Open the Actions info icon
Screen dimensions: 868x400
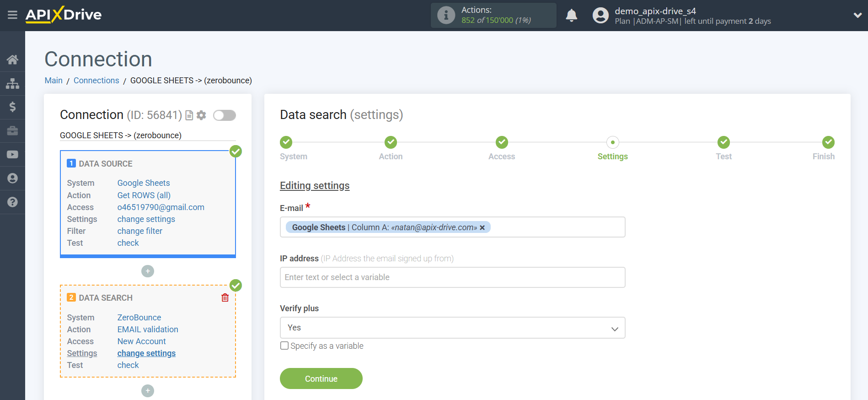pos(446,15)
